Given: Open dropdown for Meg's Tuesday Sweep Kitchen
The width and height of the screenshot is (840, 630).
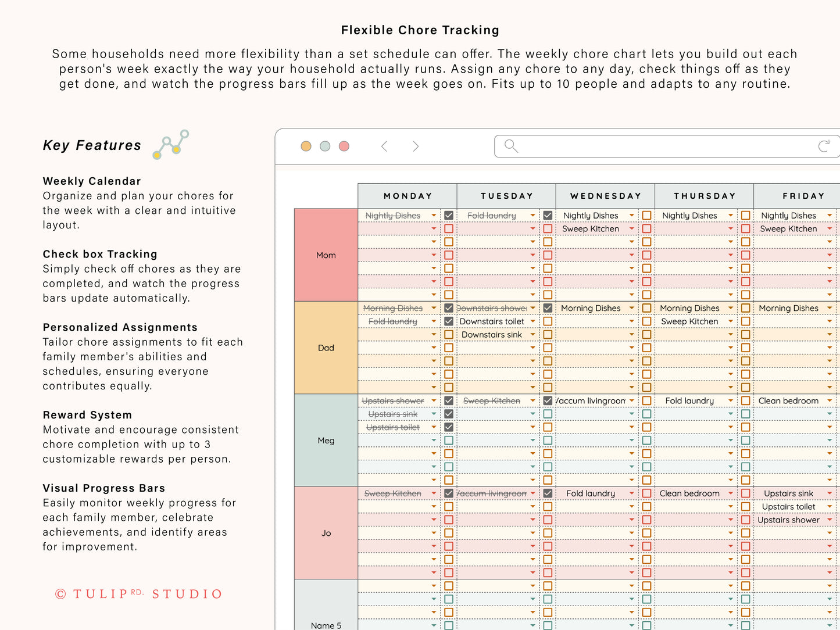Looking at the screenshot, I should [x=532, y=401].
